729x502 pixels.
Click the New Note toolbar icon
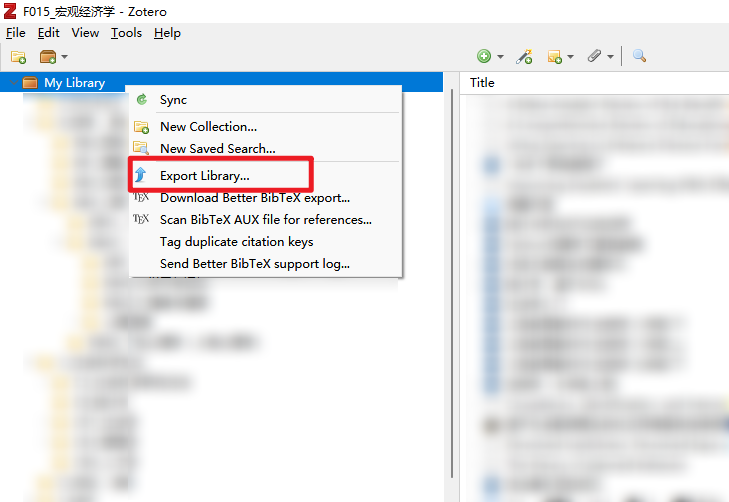pyautogui.click(x=555, y=57)
